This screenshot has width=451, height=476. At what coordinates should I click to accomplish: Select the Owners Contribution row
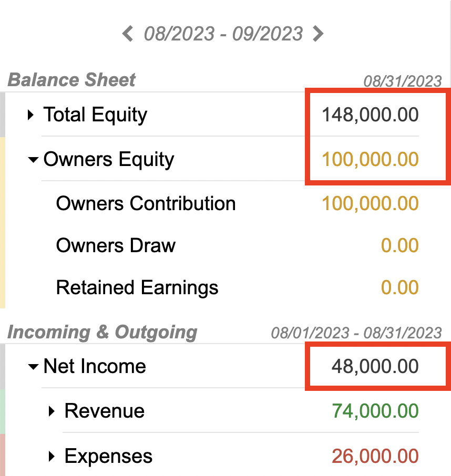pos(146,204)
